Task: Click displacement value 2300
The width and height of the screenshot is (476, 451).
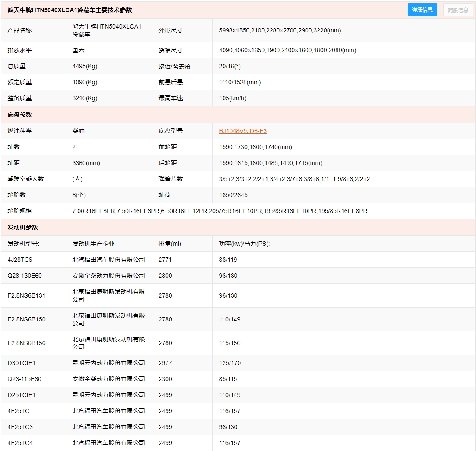Action: [165, 379]
